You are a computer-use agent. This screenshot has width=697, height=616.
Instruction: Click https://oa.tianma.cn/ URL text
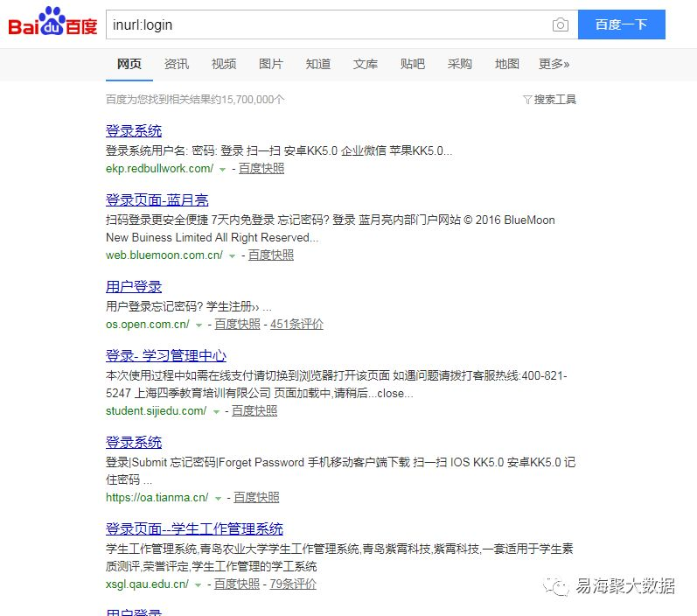(157, 498)
